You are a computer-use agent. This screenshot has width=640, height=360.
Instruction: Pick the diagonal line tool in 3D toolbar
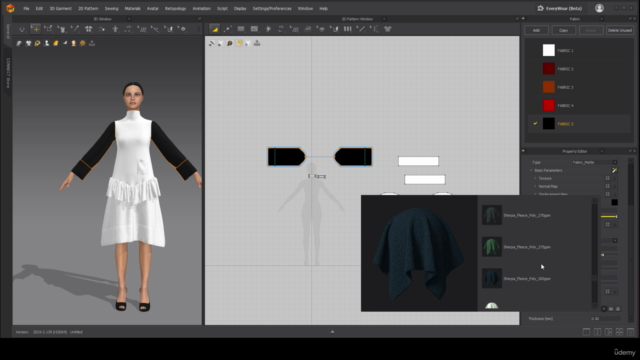(x=75, y=29)
